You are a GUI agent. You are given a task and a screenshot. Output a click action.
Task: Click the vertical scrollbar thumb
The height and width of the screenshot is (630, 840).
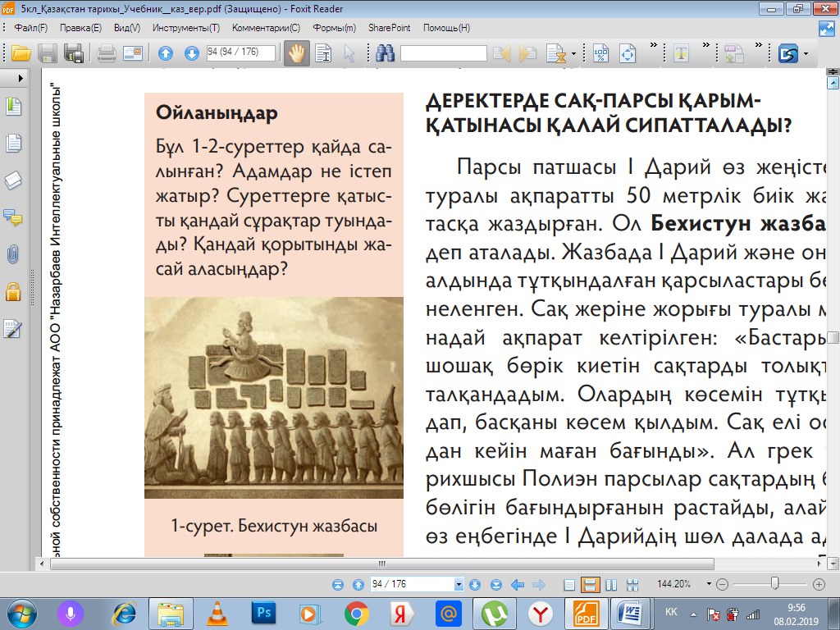(x=833, y=337)
